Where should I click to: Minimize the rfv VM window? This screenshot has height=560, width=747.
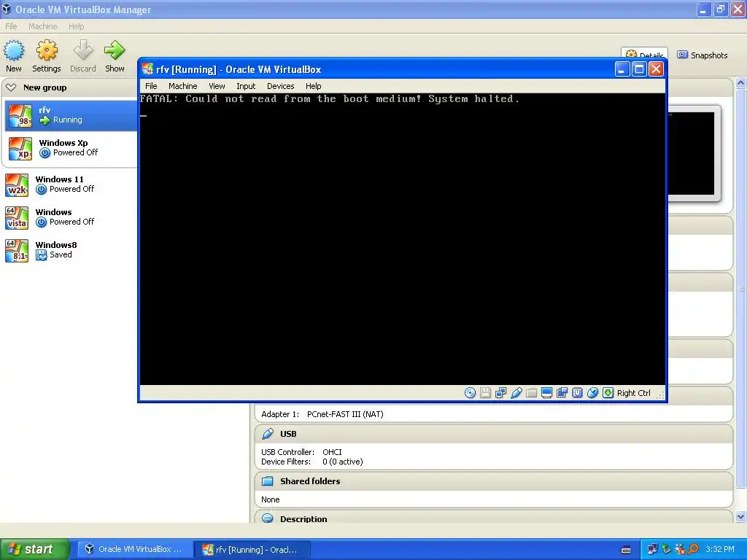click(622, 69)
